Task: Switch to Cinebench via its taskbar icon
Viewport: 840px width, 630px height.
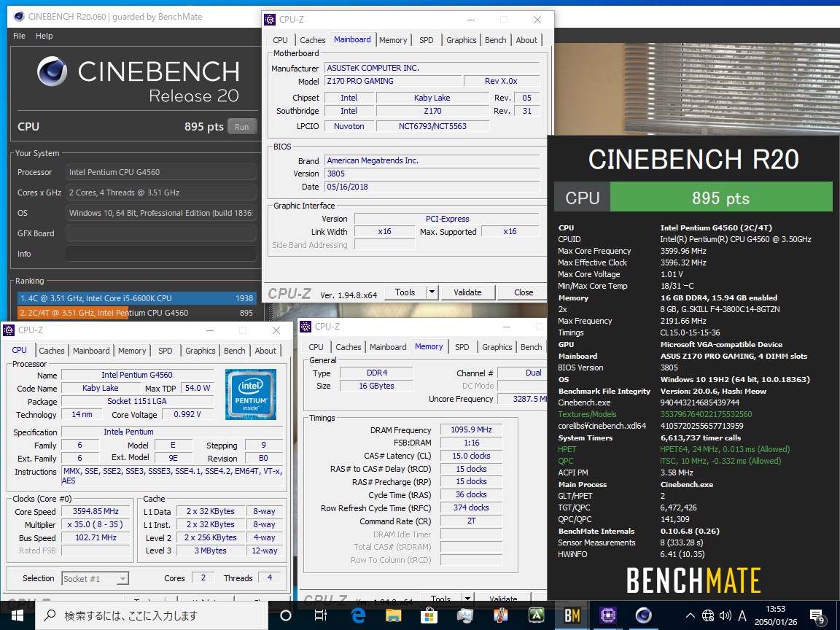Action: [643, 615]
